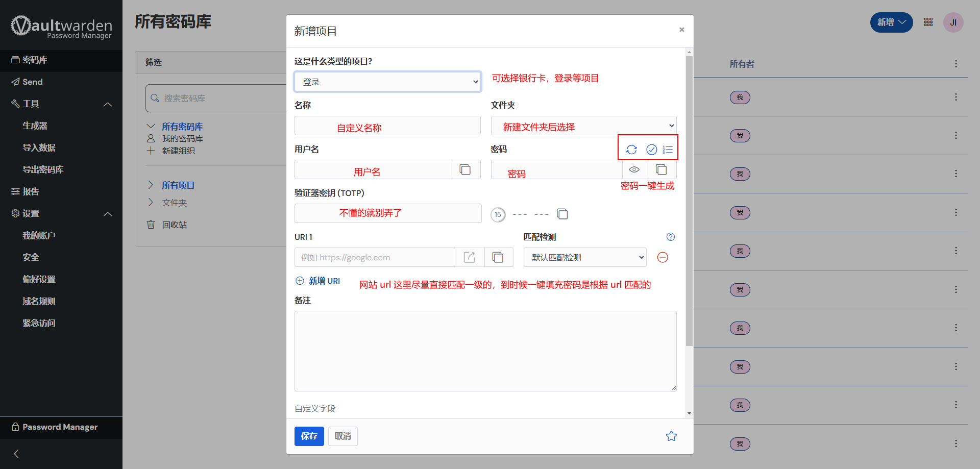This screenshot has height=469, width=980.
Task: Close the new item dialog
Action: (681, 30)
